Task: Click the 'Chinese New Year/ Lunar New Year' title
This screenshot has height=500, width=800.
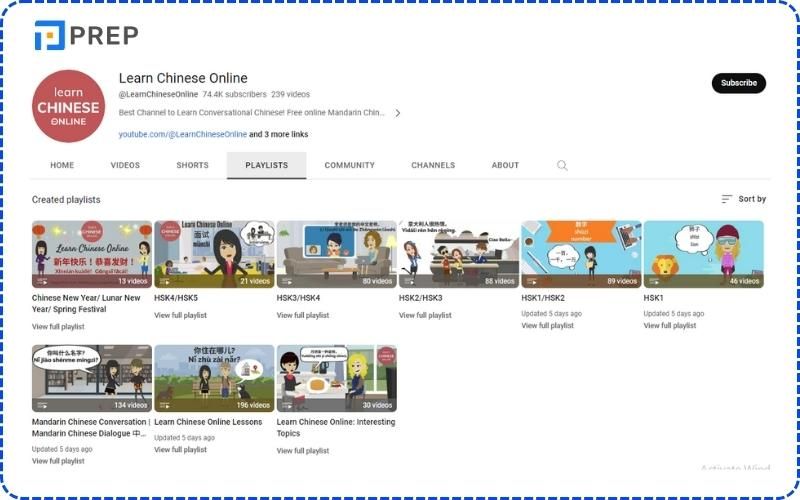Action: (x=86, y=304)
